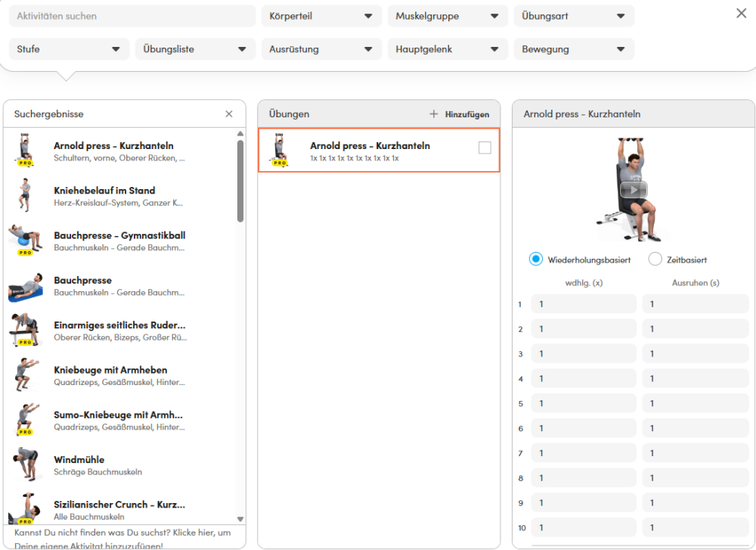The image size is (756, 550).
Task: Select Kniehebelauf im Stand from results
Action: tap(119, 195)
